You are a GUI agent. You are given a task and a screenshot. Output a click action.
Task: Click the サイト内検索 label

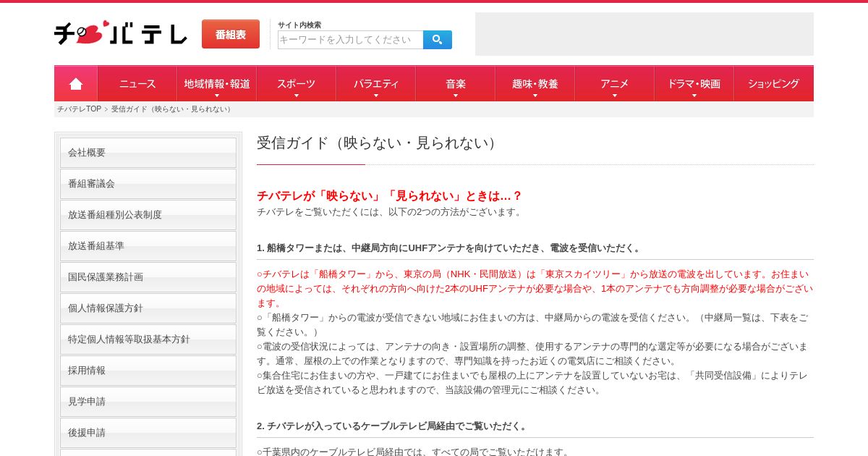click(299, 25)
